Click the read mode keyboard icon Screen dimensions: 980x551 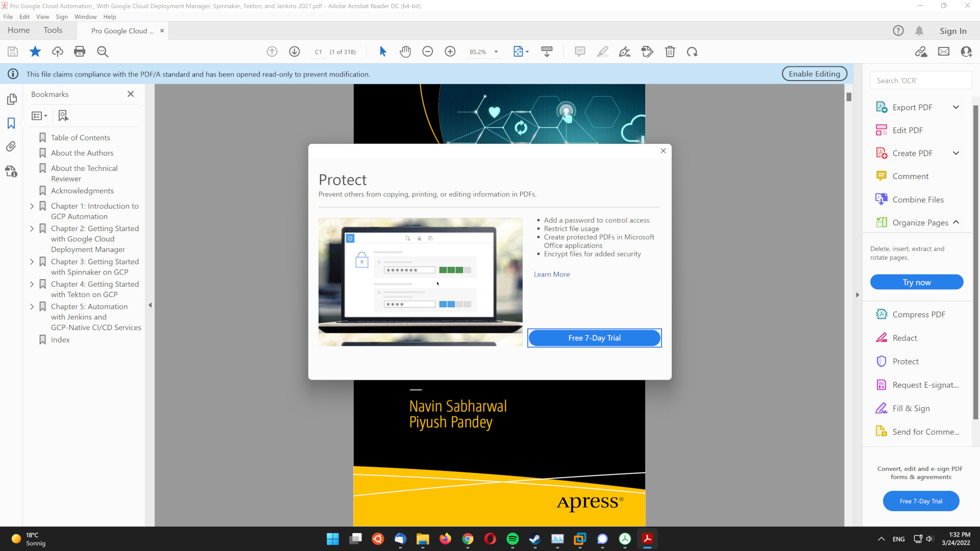[547, 52]
